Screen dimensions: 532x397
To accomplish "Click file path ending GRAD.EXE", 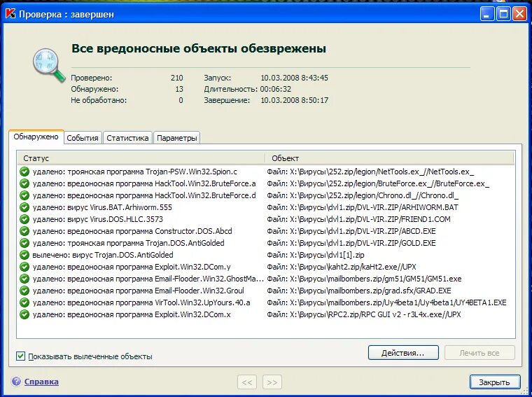I will [359, 291].
